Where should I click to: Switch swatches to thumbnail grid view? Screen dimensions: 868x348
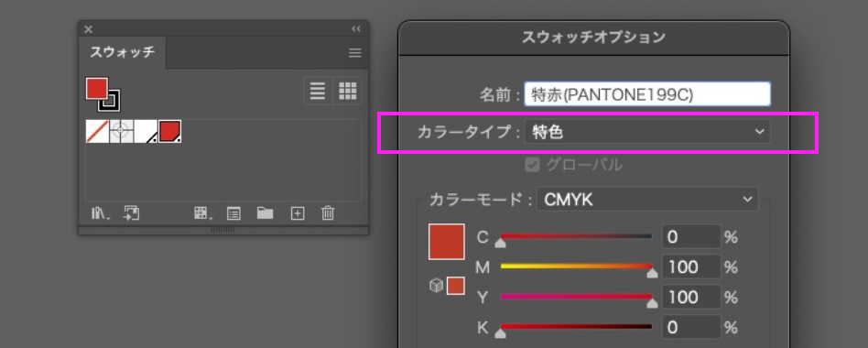[x=348, y=90]
